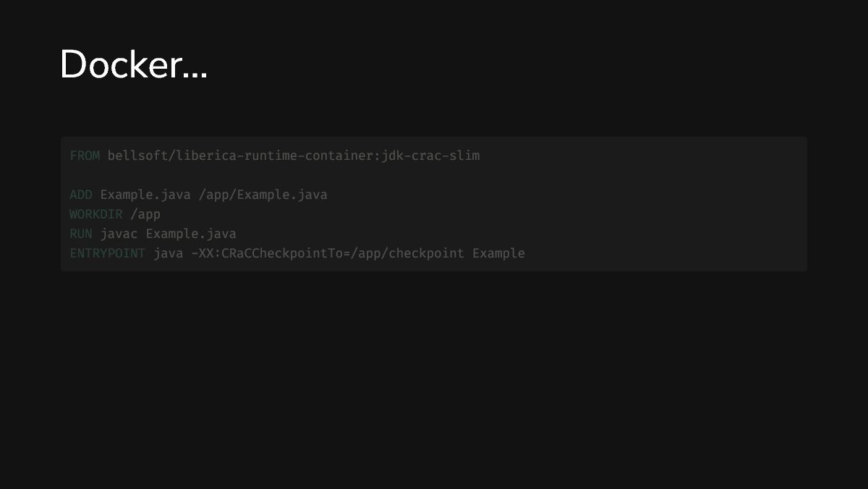Viewport: 868px width, 489px height.
Task: Click the final "Example" class name on the ENTRYPOINT line
Action: [498, 253]
